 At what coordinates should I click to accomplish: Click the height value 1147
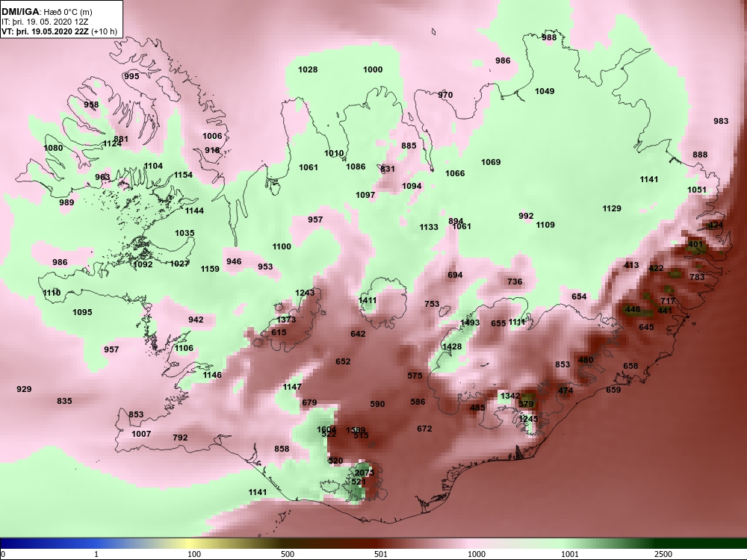(292, 387)
